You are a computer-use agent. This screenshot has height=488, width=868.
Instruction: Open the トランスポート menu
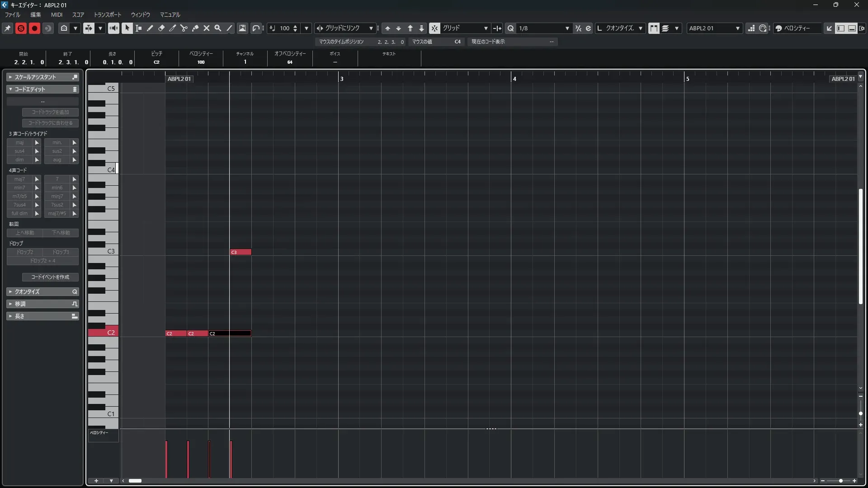click(107, 14)
